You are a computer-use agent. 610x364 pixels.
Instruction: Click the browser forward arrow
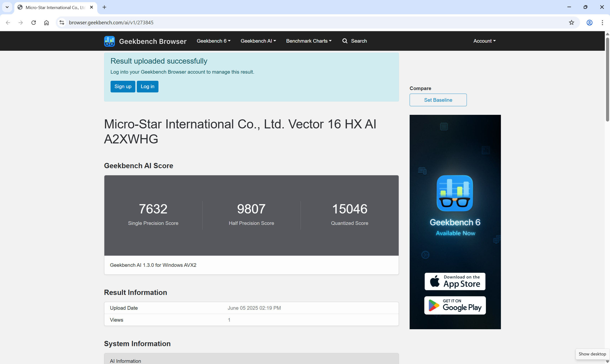[x=21, y=23]
